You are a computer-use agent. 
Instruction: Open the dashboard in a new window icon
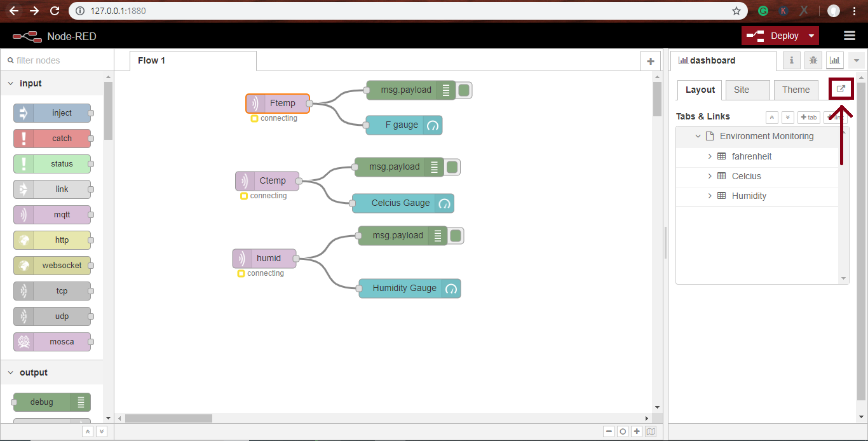tap(841, 90)
